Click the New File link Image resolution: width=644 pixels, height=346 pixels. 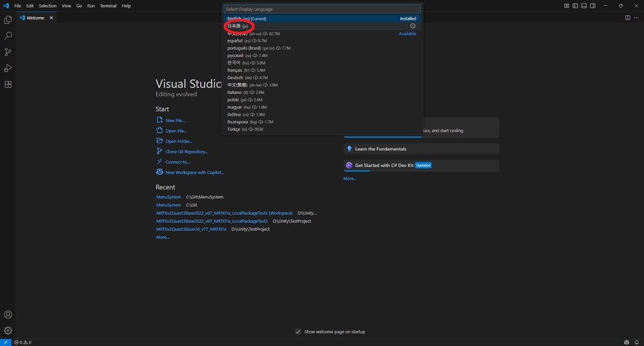point(175,121)
